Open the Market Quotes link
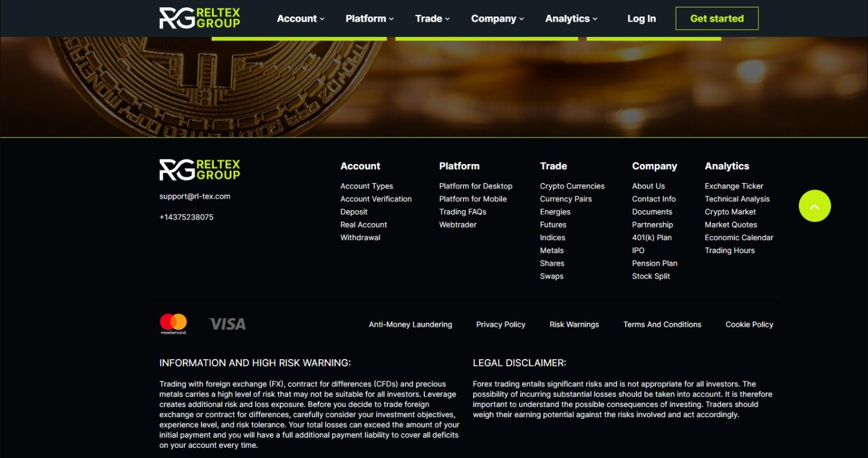The width and height of the screenshot is (868, 458). point(731,225)
